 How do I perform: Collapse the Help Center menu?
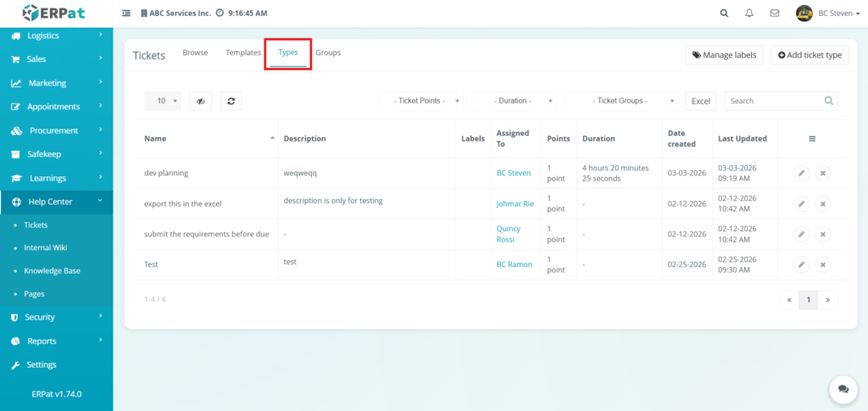pos(57,202)
